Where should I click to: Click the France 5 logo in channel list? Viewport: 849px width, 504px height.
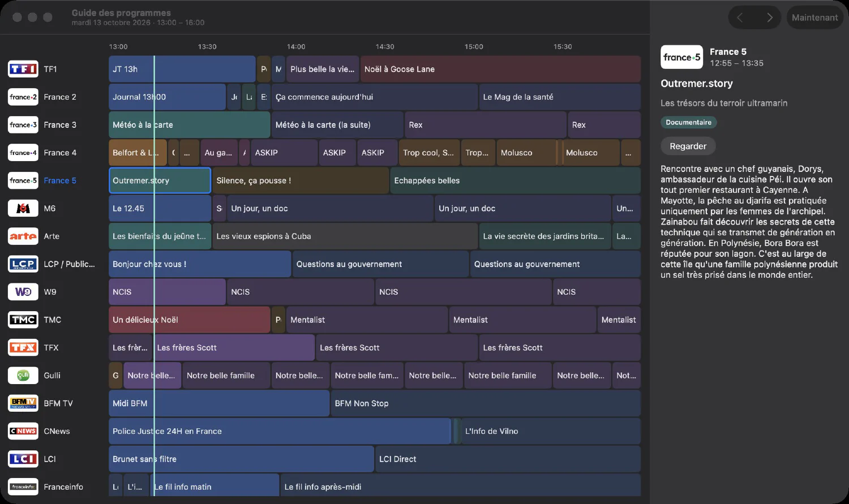(23, 180)
